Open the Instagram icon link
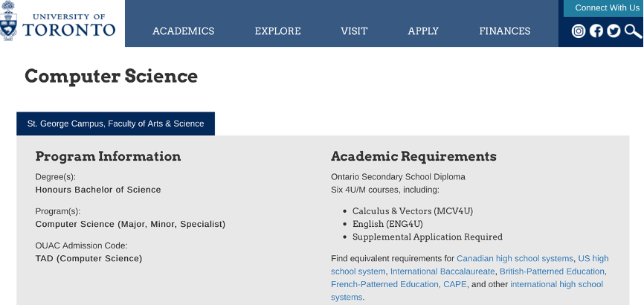This screenshot has height=305, width=644. coord(579,30)
